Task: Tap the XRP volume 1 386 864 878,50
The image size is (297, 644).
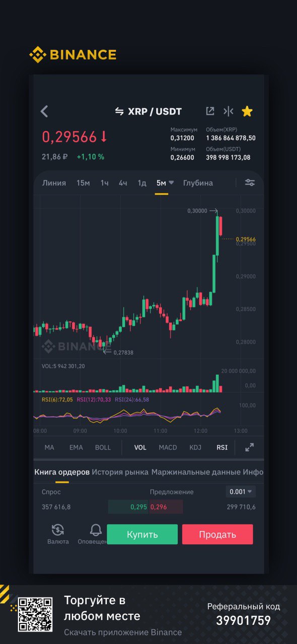Action: (x=231, y=138)
